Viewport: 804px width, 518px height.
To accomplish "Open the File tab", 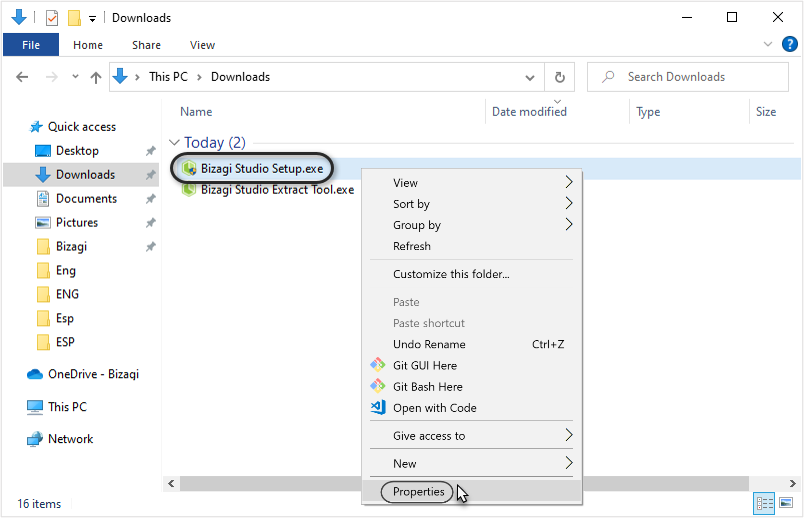I will [x=31, y=45].
